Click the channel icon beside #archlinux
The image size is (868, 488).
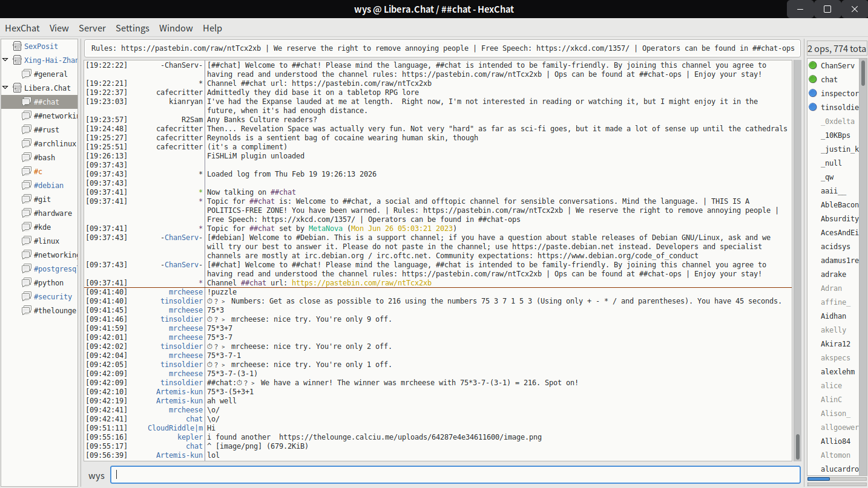(26, 143)
